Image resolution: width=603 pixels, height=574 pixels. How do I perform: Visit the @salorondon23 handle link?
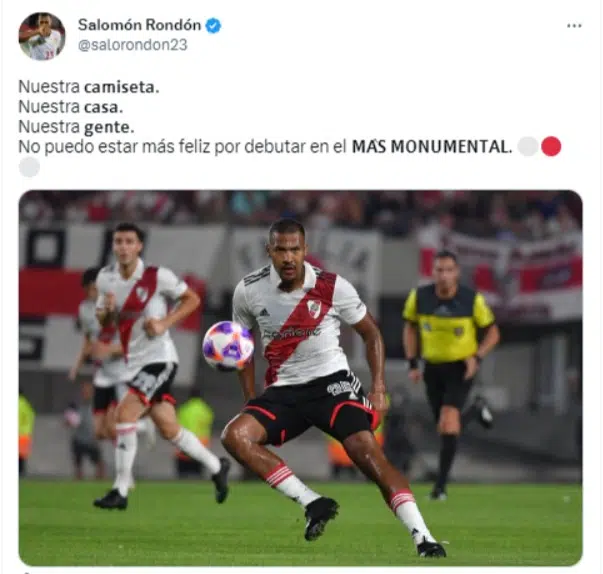[x=133, y=45]
